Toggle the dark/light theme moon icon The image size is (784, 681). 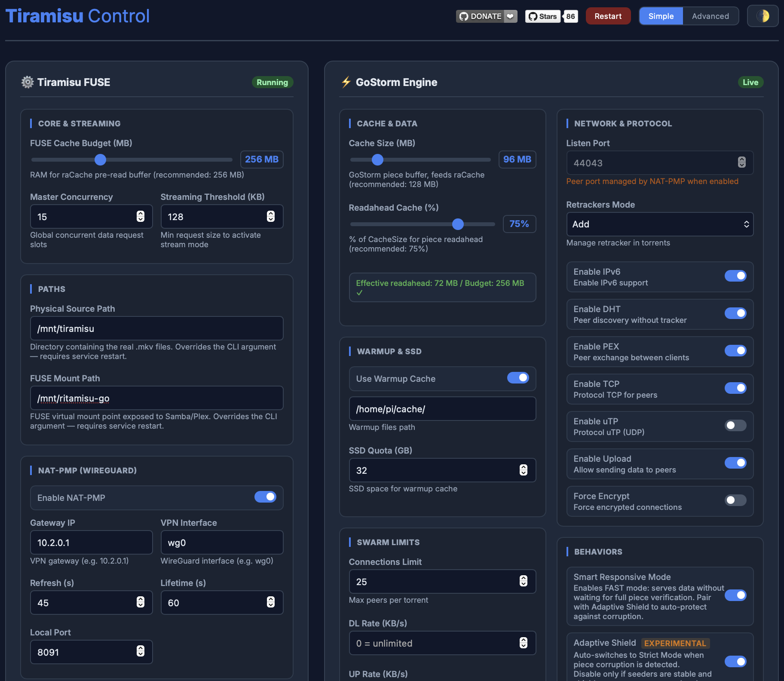763,16
